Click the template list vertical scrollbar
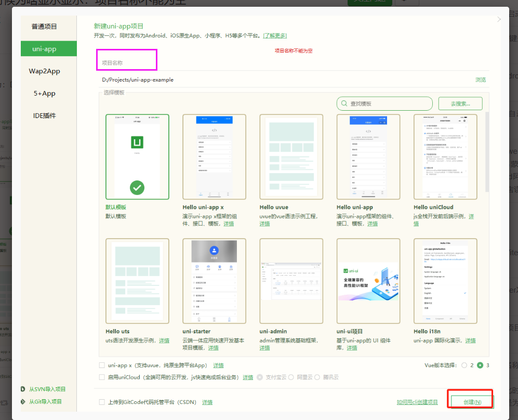This screenshot has width=518, height=420. 487,152
